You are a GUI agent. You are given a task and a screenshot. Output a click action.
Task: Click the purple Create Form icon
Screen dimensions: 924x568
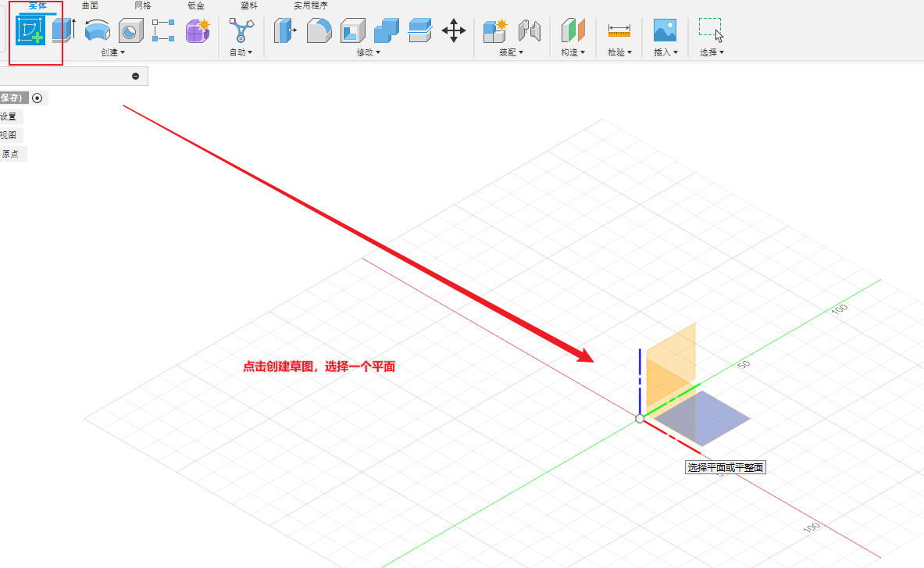point(198,30)
